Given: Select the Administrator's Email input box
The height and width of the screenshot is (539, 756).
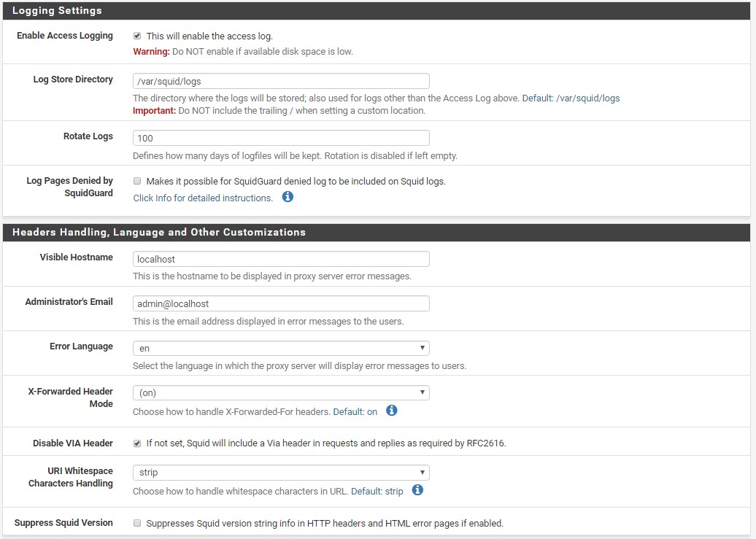Looking at the screenshot, I should point(281,303).
